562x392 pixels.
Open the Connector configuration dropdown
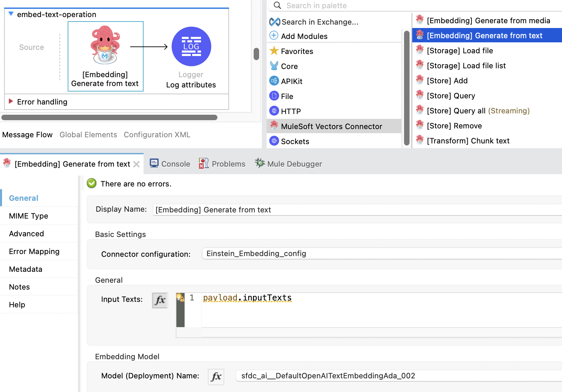pos(382,253)
